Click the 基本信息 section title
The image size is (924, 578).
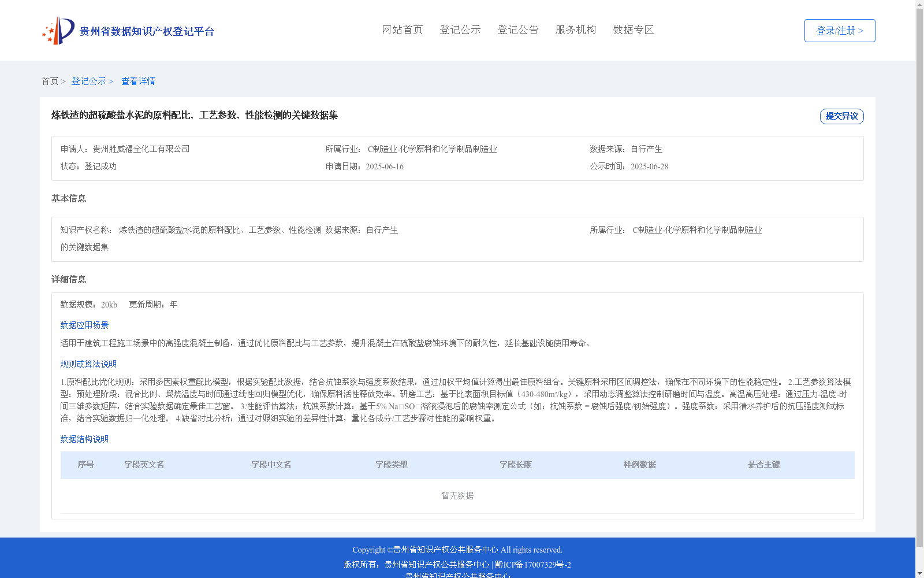pyautogui.click(x=69, y=199)
